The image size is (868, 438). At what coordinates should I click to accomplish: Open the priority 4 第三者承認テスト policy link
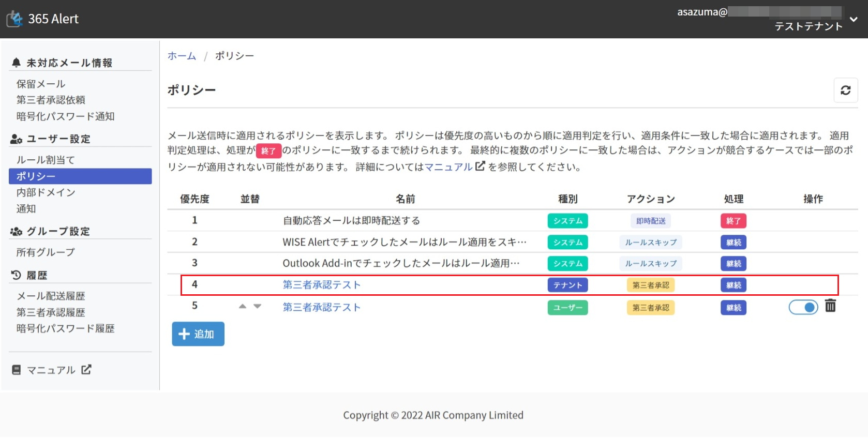coord(321,285)
